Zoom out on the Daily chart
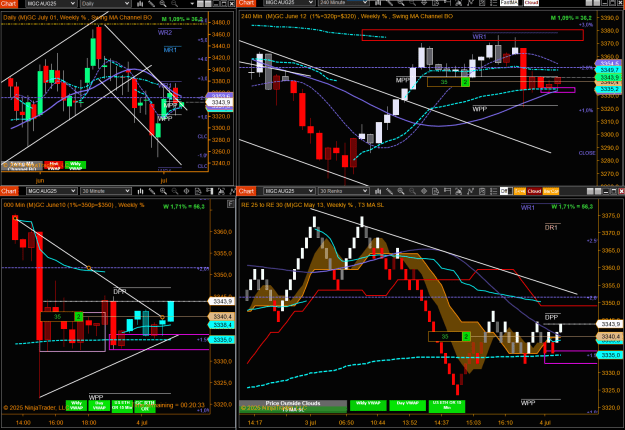Image resolution: width=625 pixels, height=430 pixels. pos(175,3)
